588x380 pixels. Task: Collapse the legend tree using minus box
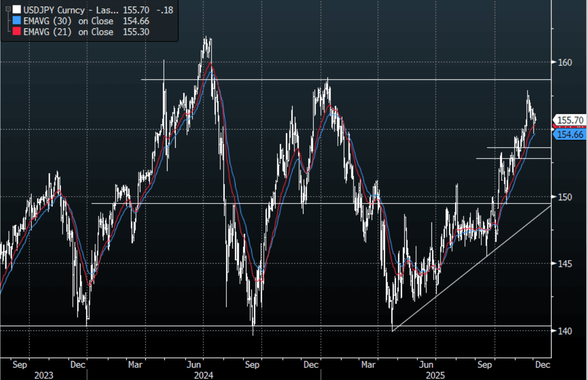pos(8,9)
